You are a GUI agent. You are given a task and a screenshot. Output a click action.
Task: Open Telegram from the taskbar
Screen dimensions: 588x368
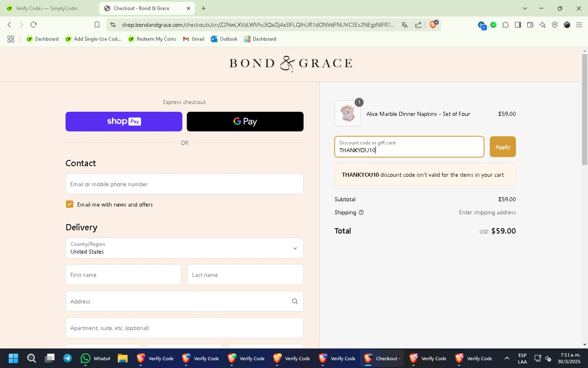click(x=67, y=358)
